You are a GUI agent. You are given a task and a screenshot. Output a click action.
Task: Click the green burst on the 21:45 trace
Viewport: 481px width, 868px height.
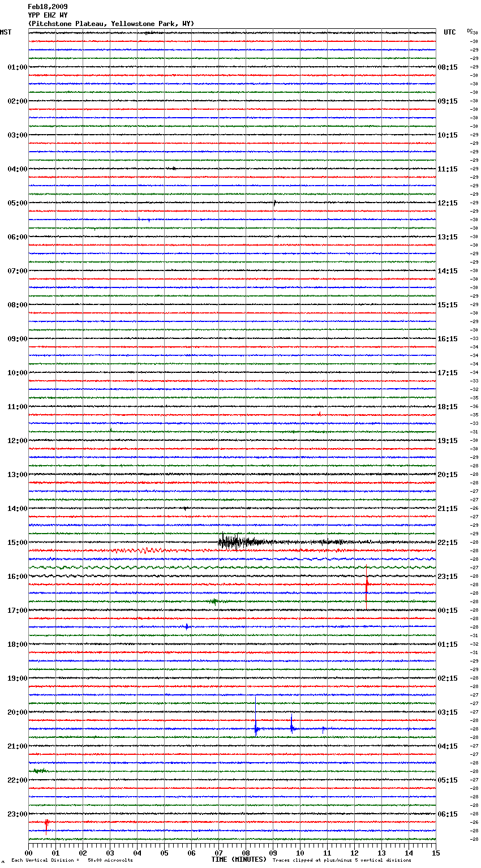click(x=40, y=771)
